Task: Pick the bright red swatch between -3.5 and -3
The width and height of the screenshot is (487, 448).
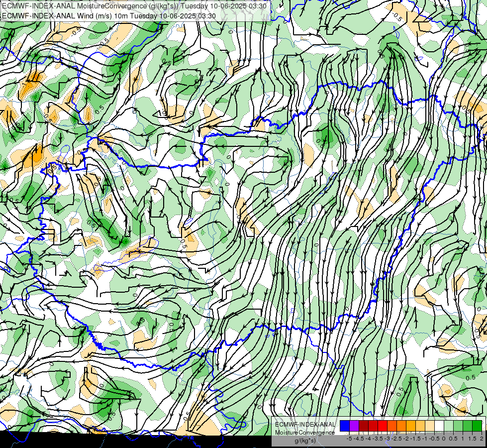Action: tap(383, 426)
